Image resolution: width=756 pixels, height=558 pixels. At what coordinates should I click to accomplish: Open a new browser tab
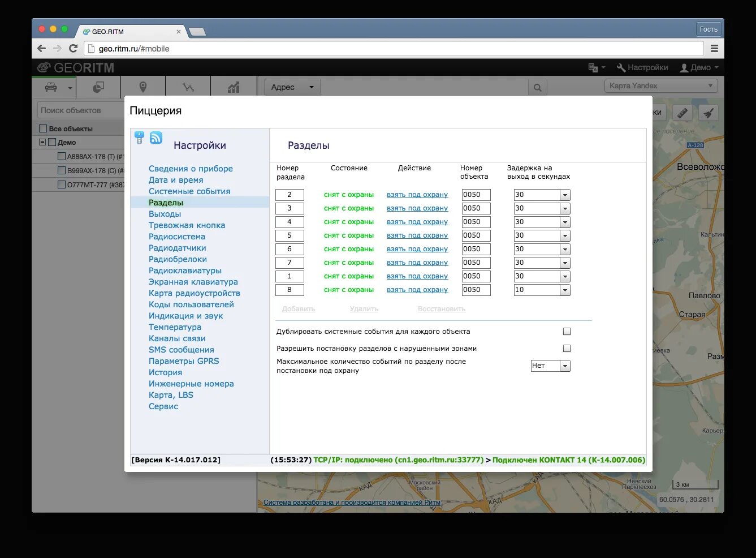[197, 32]
